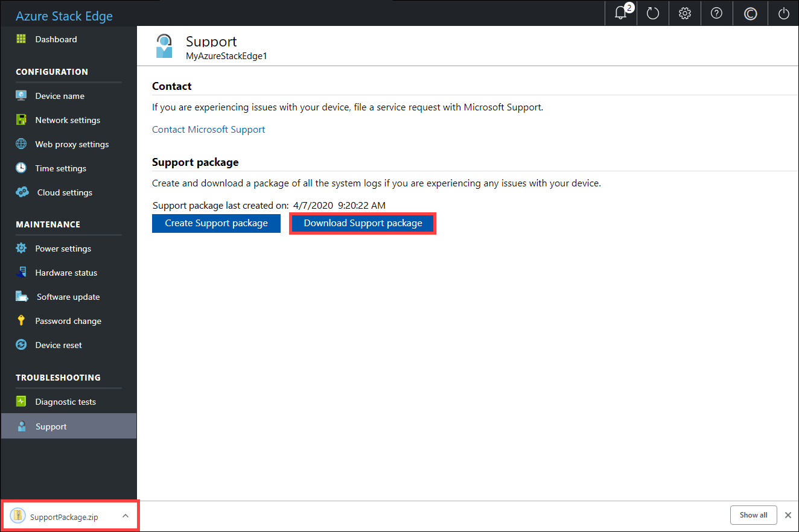Screen dimensions: 799x532
Task: Open the Dashboard from the sidebar
Action: click(22, 39)
